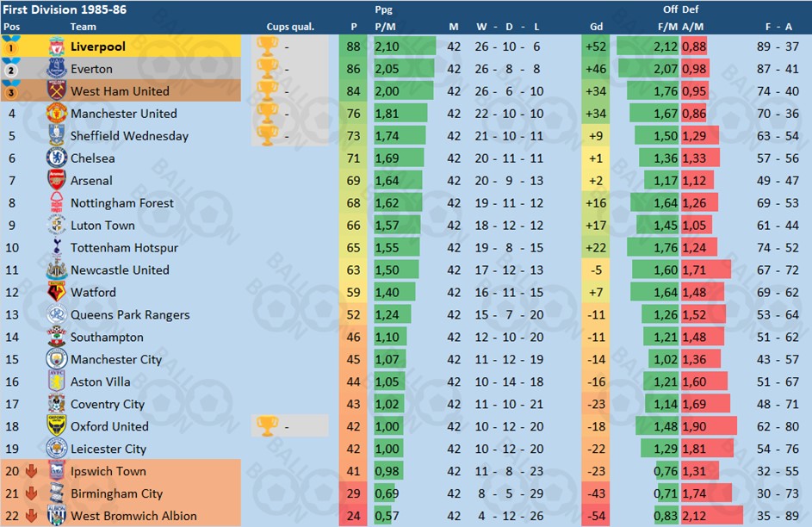
Task: Click the first-place medal badge
Action: point(11,46)
